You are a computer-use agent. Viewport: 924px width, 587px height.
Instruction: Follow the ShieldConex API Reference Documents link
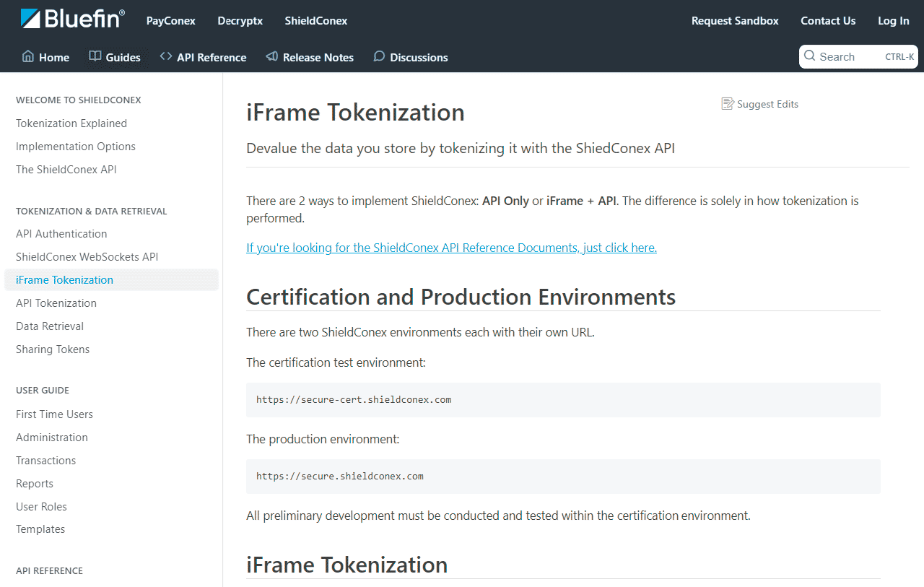click(451, 248)
